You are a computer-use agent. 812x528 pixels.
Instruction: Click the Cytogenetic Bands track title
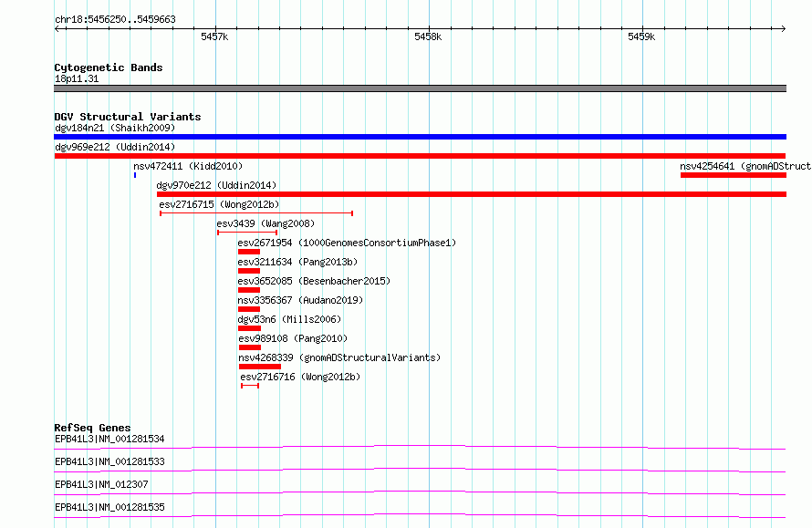coord(109,67)
